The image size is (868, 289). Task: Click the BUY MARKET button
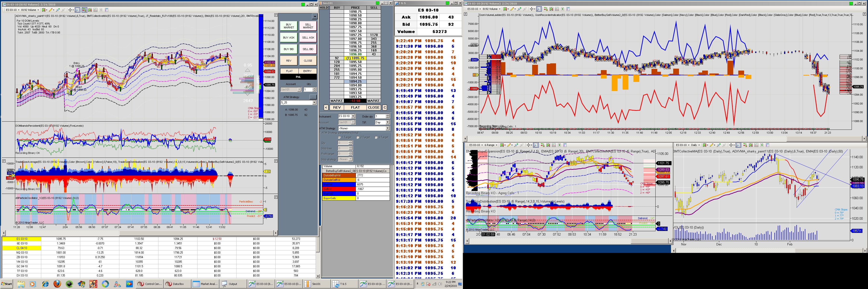[x=289, y=26]
